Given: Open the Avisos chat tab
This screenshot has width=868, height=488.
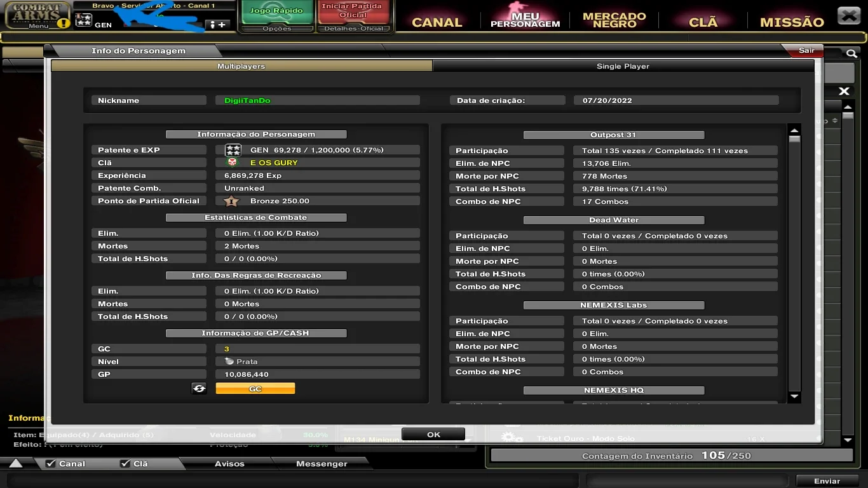Looking at the screenshot, I should coord(229,464).
